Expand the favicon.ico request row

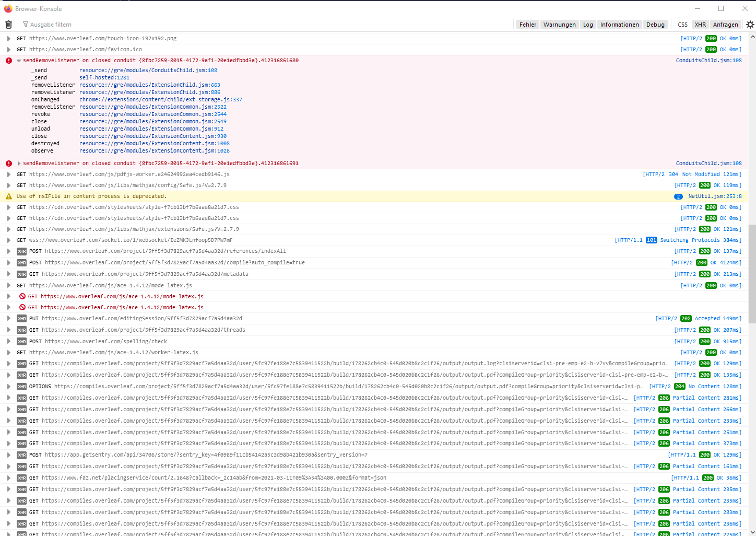[x=8, y=49]
